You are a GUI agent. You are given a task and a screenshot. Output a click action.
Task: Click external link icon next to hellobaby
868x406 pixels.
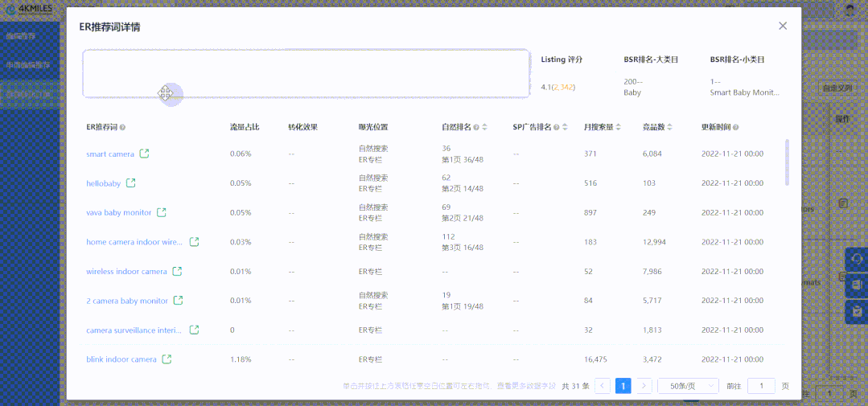pyautogui.click(x=130, y=183)
